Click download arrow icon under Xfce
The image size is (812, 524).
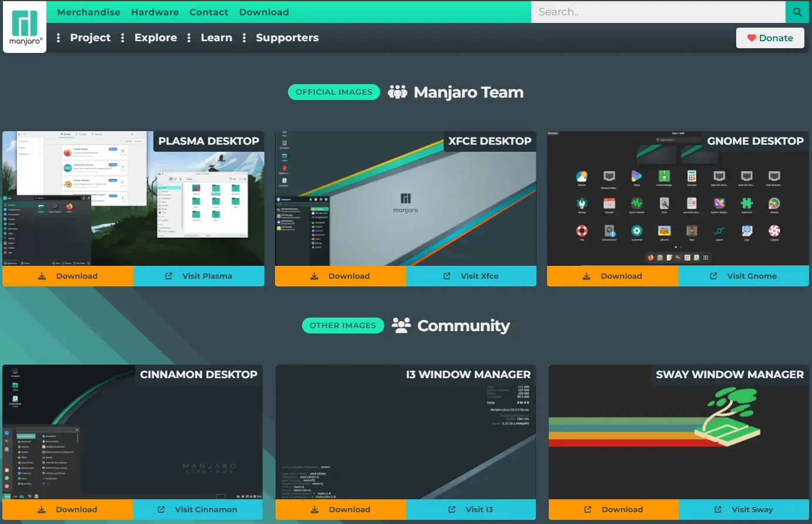(x=314, y=276)
